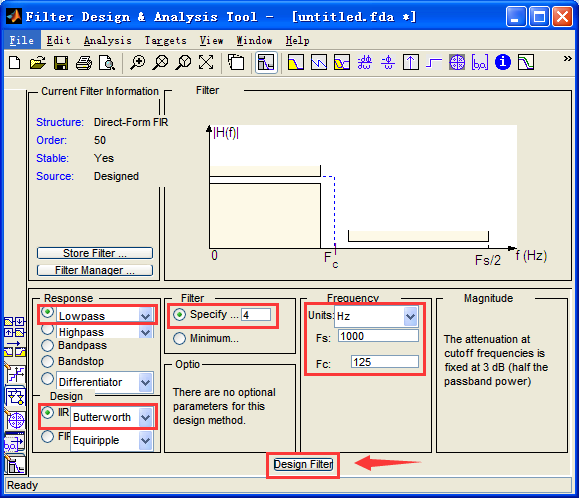Open Create Multirate Filter sidebar panel
Image resolution: width=579 pixels, height=498 pixels.
tap(15, 327)
